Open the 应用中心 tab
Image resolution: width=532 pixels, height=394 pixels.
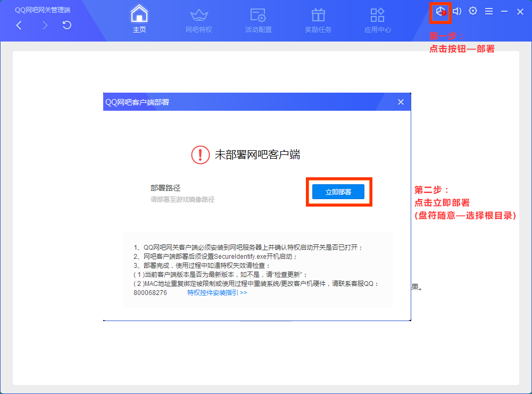point(378,21)
